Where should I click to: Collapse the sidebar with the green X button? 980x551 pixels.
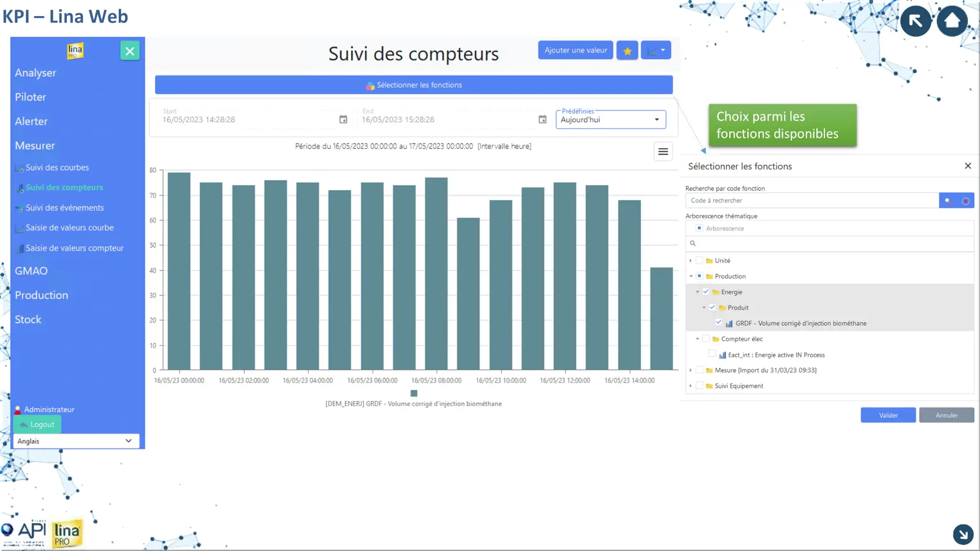[x=130, y=51]
